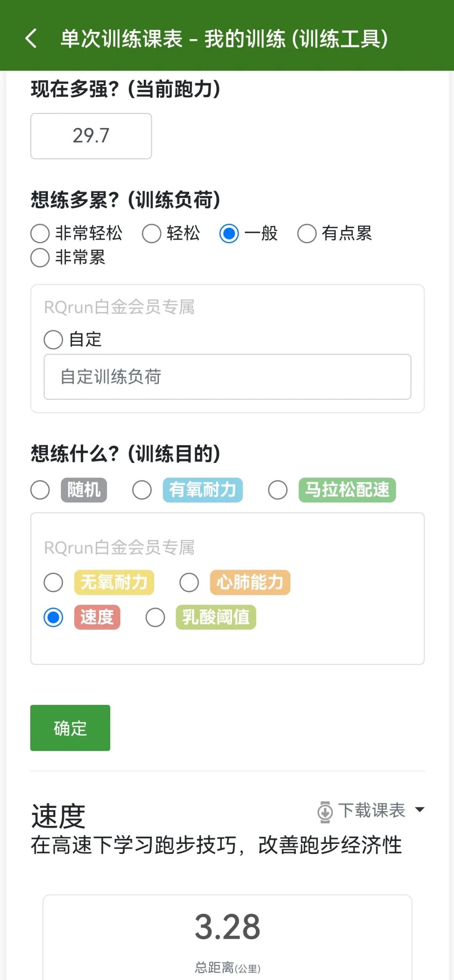Expand the 下载课表 dropdown arrow
This screenshot has height=980, width=454.
419,809
